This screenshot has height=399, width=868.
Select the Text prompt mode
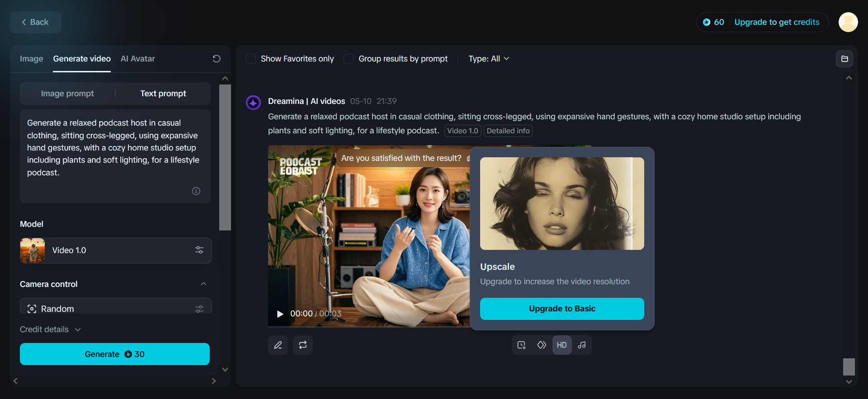point(163,94)
